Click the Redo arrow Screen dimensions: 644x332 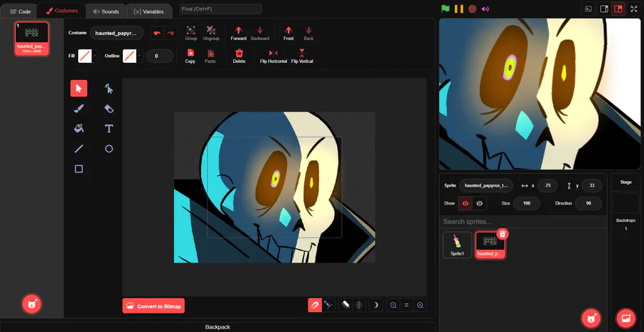(170, 33)
